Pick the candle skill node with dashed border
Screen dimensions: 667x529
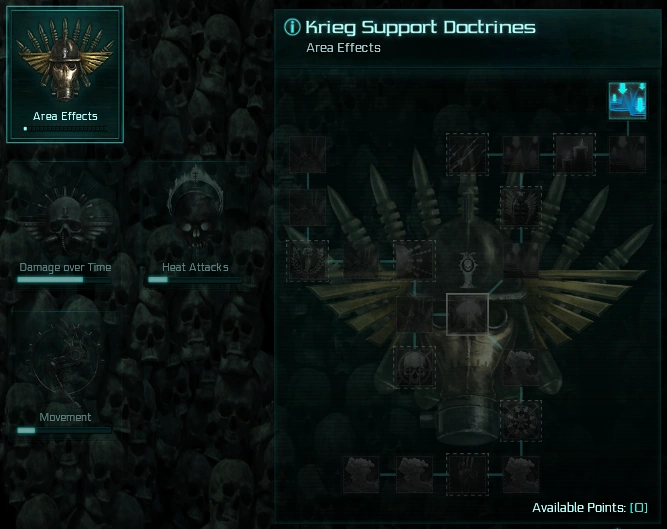coord(574,154)
